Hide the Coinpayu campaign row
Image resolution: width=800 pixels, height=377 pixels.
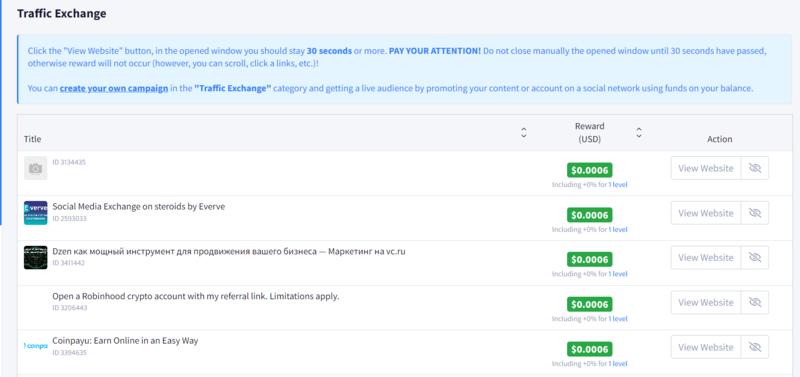(755, 347)
